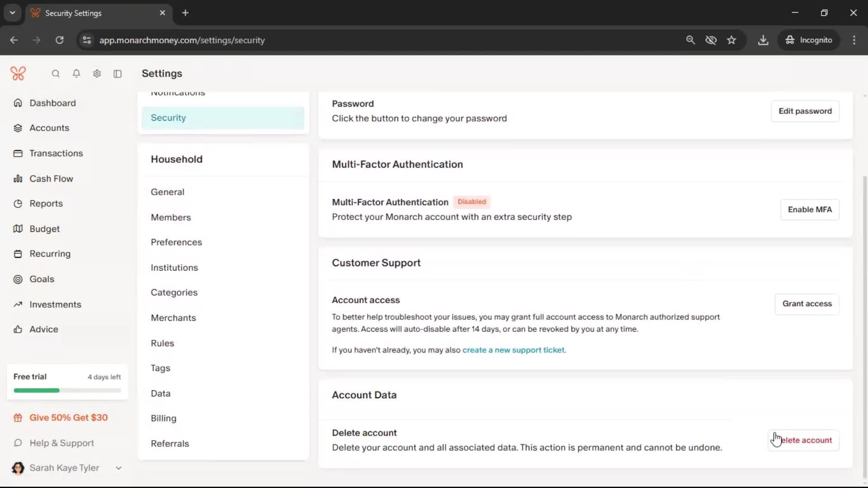Open Chrome three-dot menu
Screen dimensions: 868x488
[x=854, y=40]
